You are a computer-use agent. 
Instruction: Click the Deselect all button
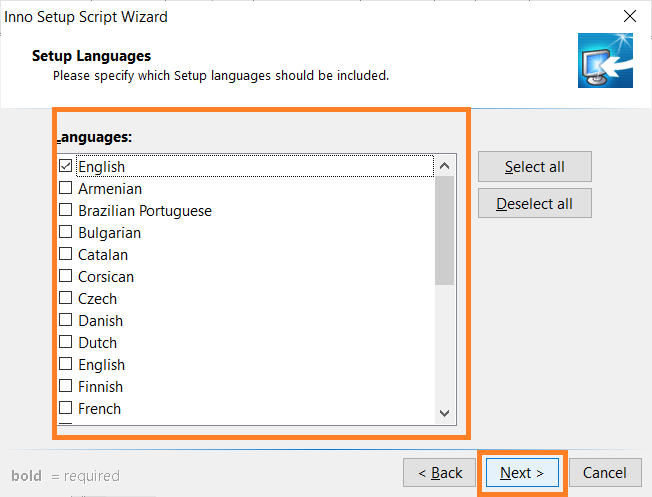coord(535,203)
